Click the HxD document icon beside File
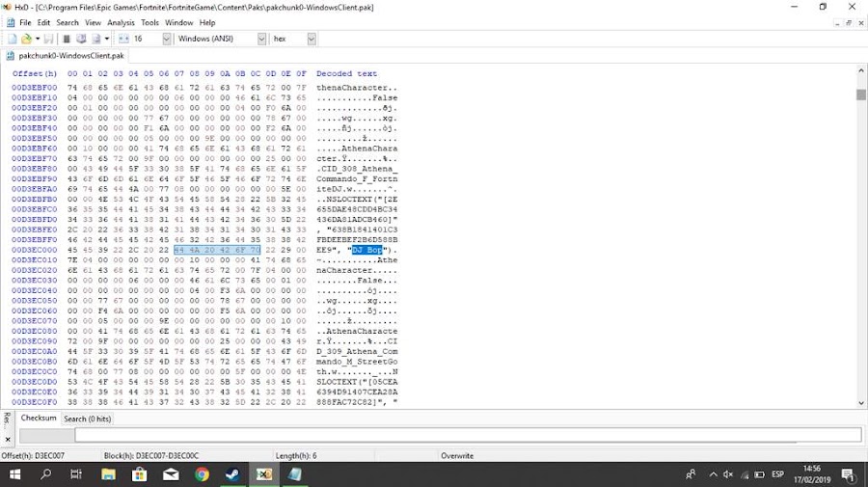The image size is (868, 487). [x=11, y=23]
